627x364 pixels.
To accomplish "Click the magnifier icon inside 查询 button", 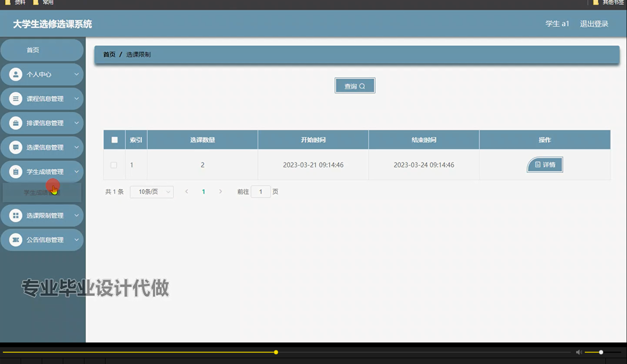I will (362, 86).
